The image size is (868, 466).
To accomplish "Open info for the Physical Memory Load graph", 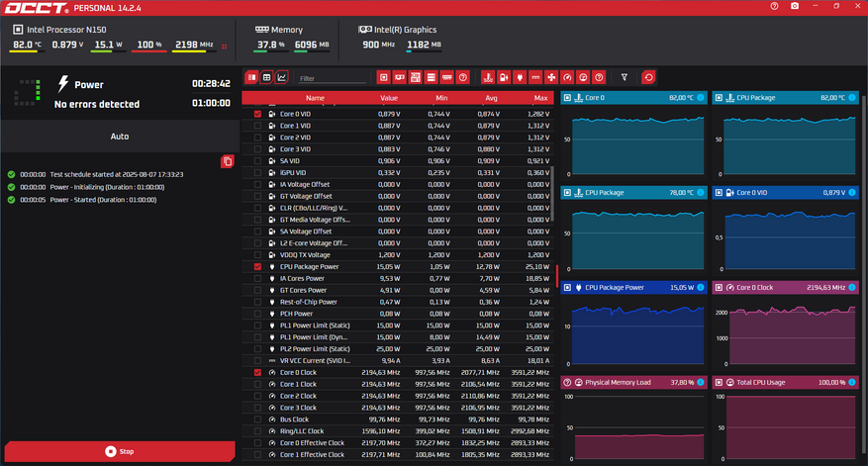I will pos(701,383).
